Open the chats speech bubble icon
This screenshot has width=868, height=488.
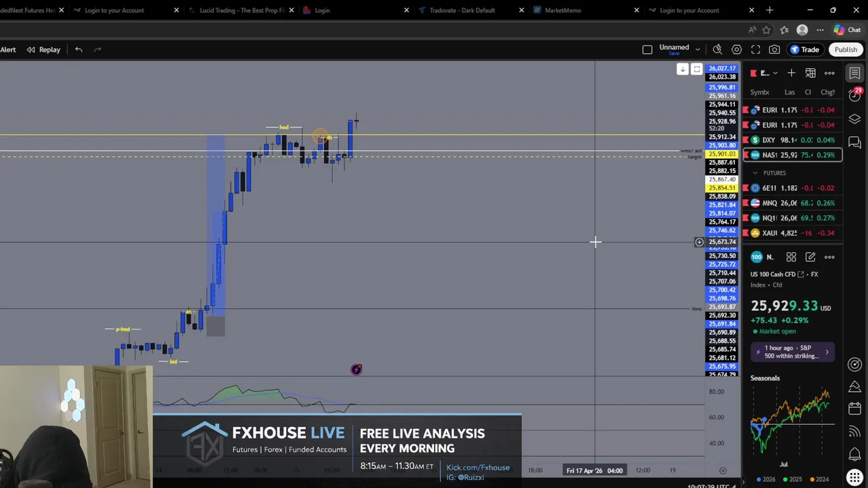point(854,142)
